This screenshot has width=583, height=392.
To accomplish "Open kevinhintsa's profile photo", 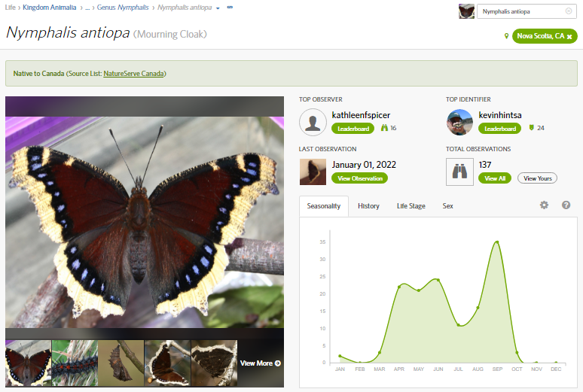I will coord(459,122).
